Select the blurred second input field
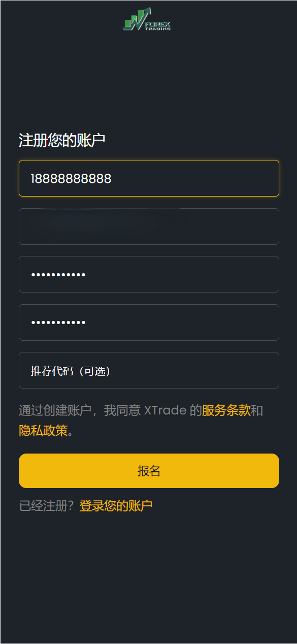The width and height of the screenshot is (297, 644). pyautogui.click(x=149, y=227)
